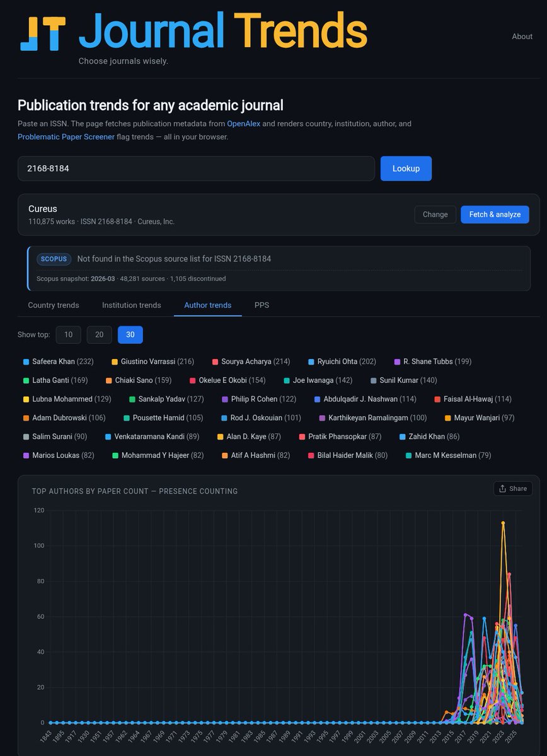
Task: Select Marios Loukas legend entry
Action: coord(59,455)
